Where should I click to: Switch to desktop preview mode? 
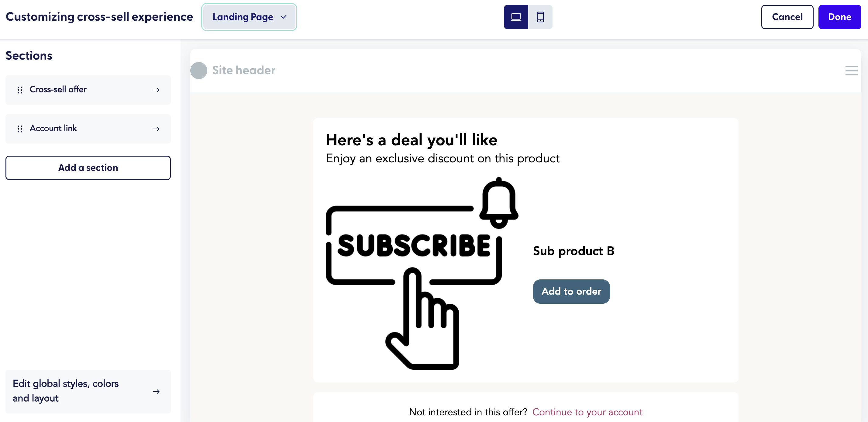click(515, 17)
